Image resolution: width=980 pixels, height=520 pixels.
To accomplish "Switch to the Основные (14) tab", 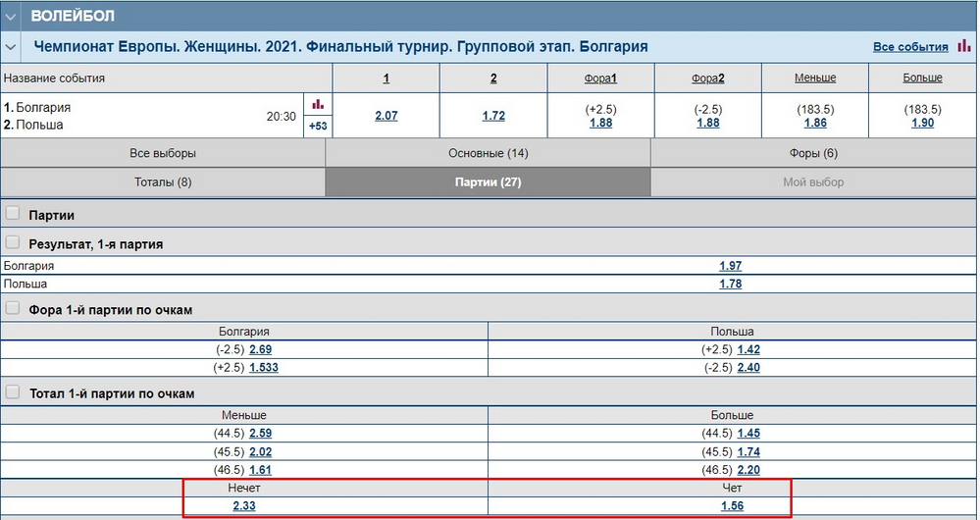I will (x=488, y=153).
